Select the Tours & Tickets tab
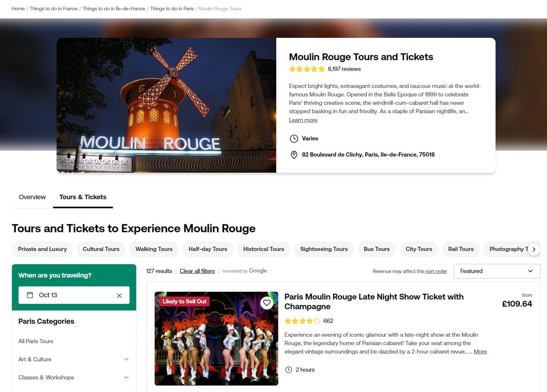The image size is (547, 392). click(x=83, y=197)
